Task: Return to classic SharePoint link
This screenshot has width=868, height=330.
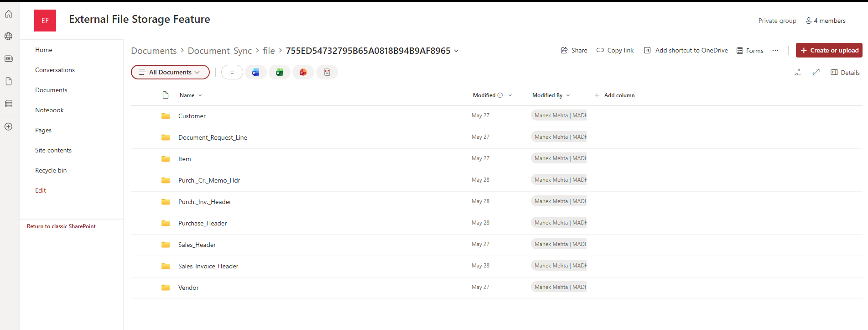Action: point(61,226)
